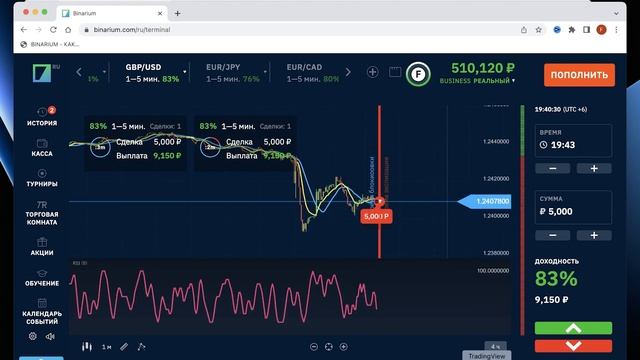Click the TradingView label
Viewport: 640px width, 360px height.
487,356
